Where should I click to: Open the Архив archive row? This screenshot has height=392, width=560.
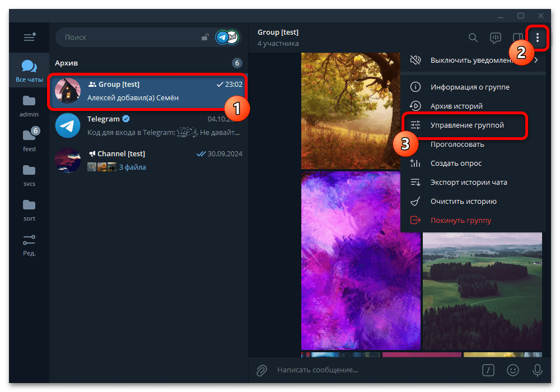tap(148, 63)
